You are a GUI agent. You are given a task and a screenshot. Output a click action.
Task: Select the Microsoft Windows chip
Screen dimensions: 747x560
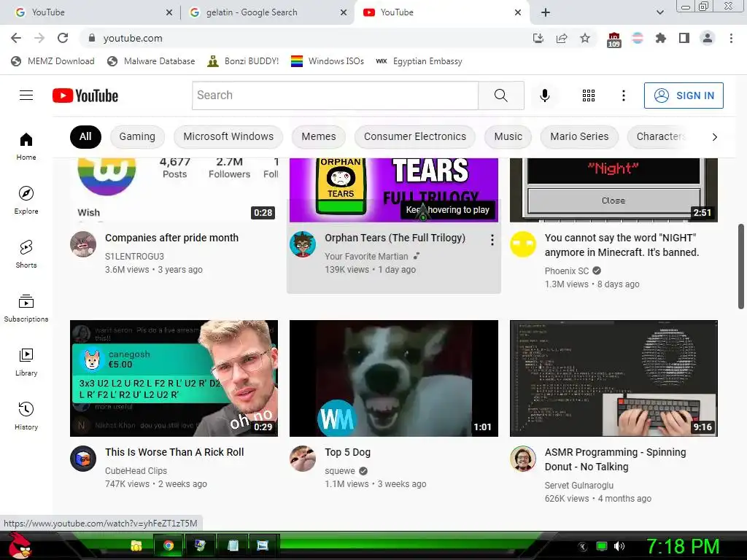(228, 136)
